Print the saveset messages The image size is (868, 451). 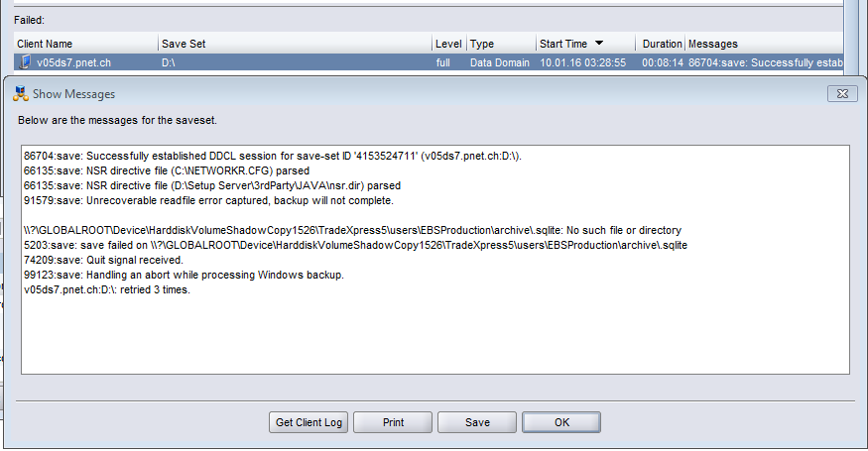(393, 422)
